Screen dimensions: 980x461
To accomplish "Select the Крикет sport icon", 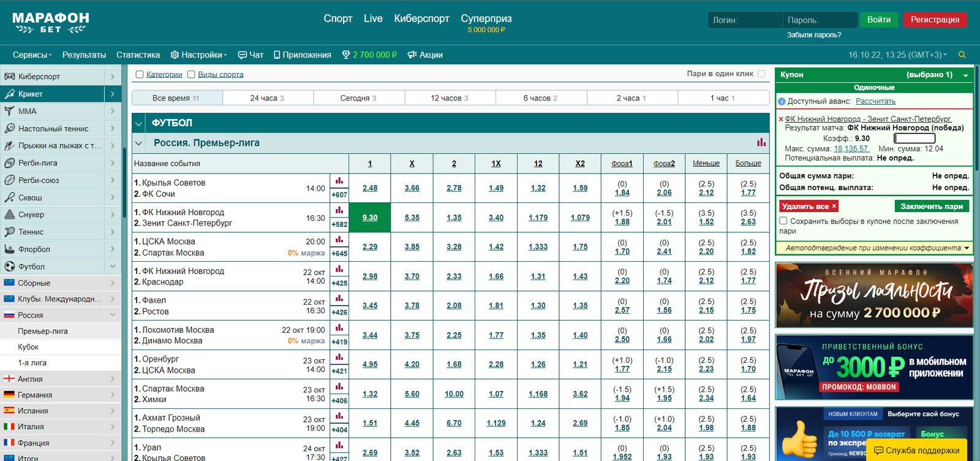I will [9, 94].
